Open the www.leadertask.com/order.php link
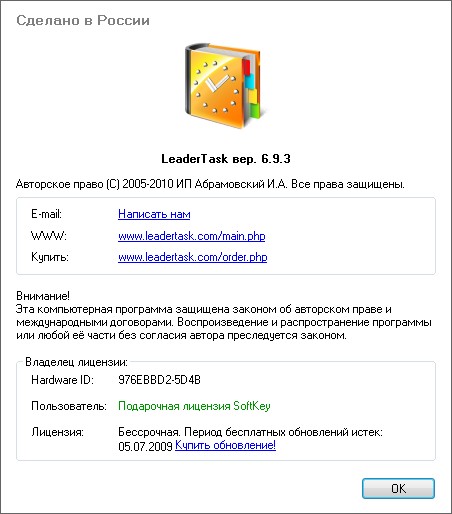Image resolution: width=452 pixels, height=514 pixels. tap(193, 257)
